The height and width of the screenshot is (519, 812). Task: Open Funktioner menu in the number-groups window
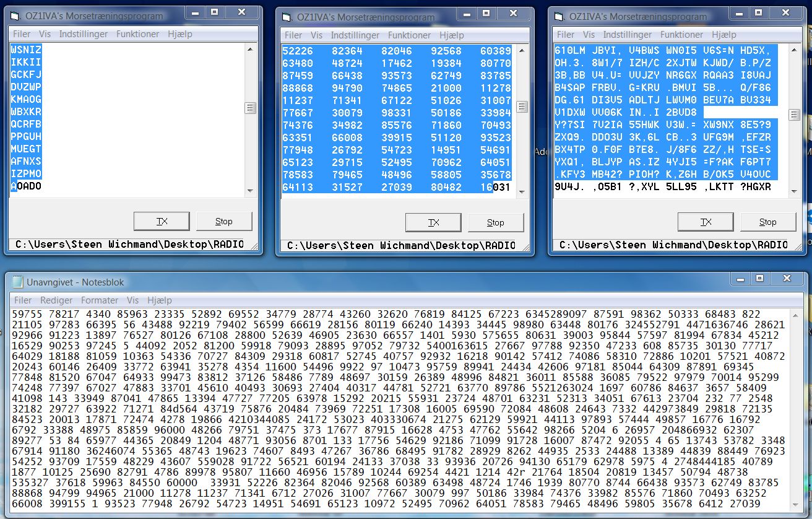coord(409,35)
